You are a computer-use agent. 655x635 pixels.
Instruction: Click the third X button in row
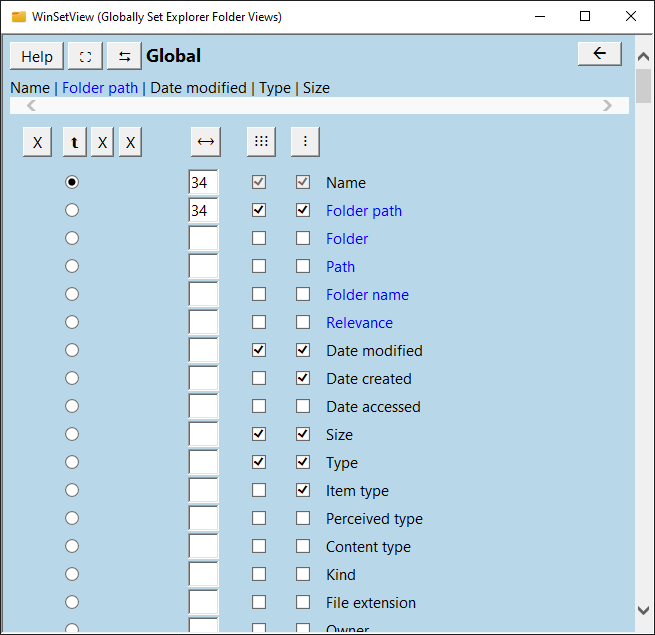[x=130, y=142]
